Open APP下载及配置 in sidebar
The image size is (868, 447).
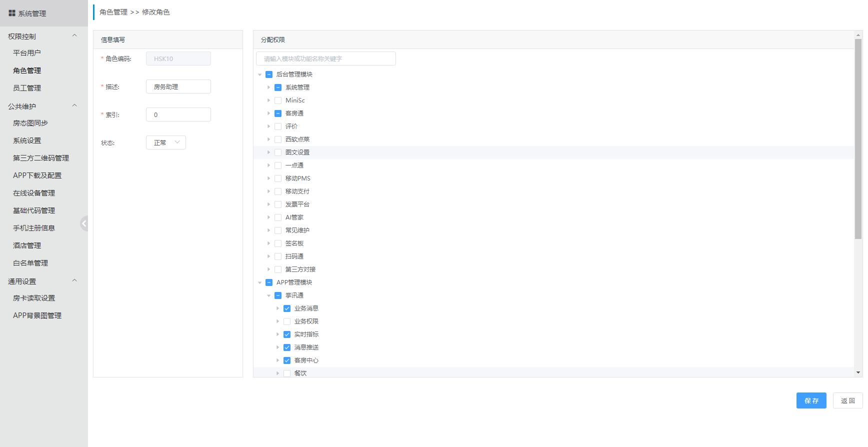click(x=37, y=175)
